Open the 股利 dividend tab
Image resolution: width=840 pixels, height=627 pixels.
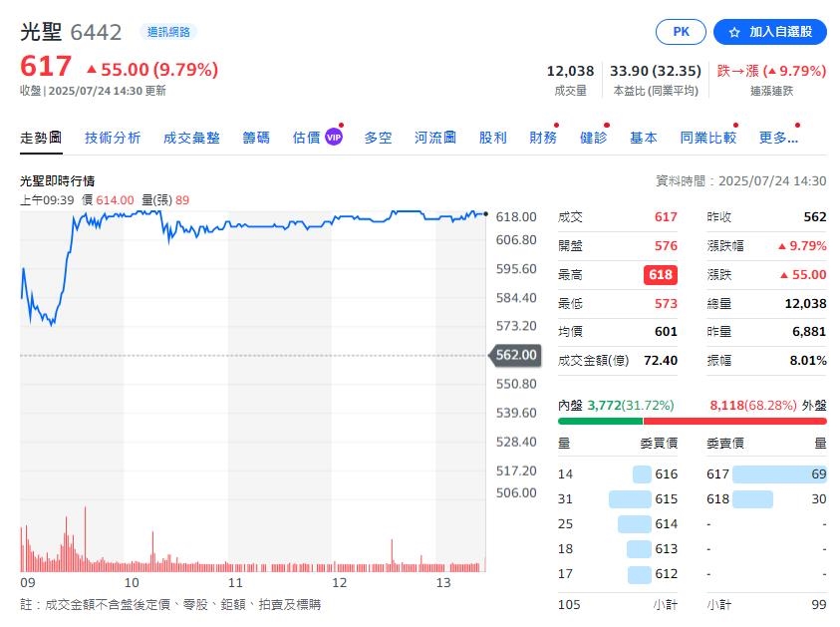[x=492, y=137]
